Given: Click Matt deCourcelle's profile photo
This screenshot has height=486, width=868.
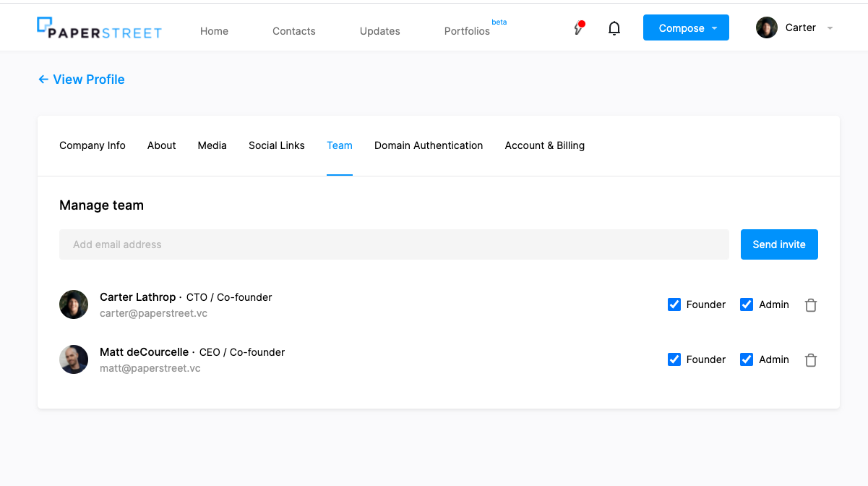Looking at the screenshot, I should point(74,359).
